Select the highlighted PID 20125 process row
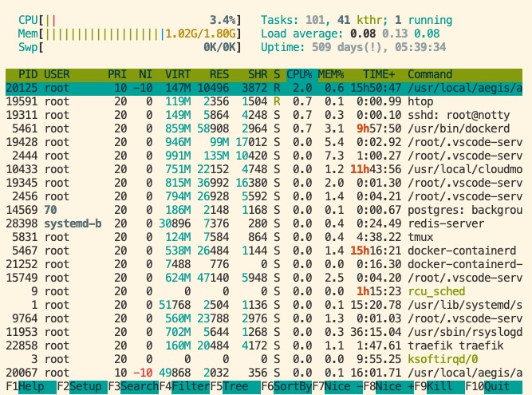532x395 pixels. [264, 88]
